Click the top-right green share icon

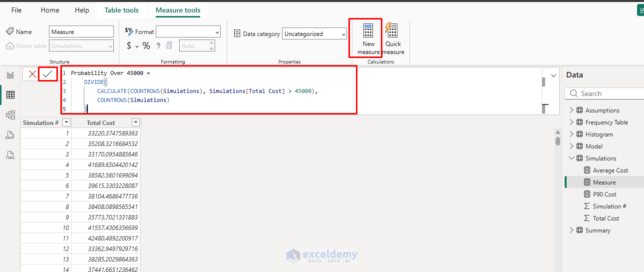641,10
